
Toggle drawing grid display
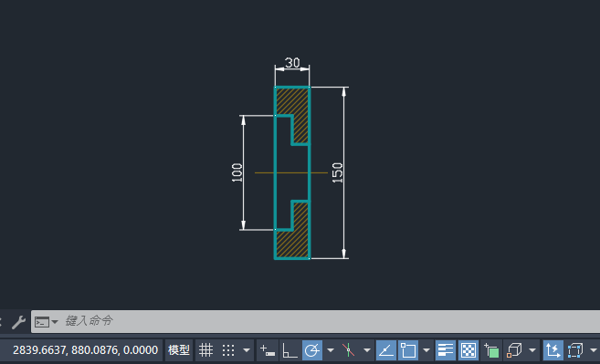tap(205, 349)
